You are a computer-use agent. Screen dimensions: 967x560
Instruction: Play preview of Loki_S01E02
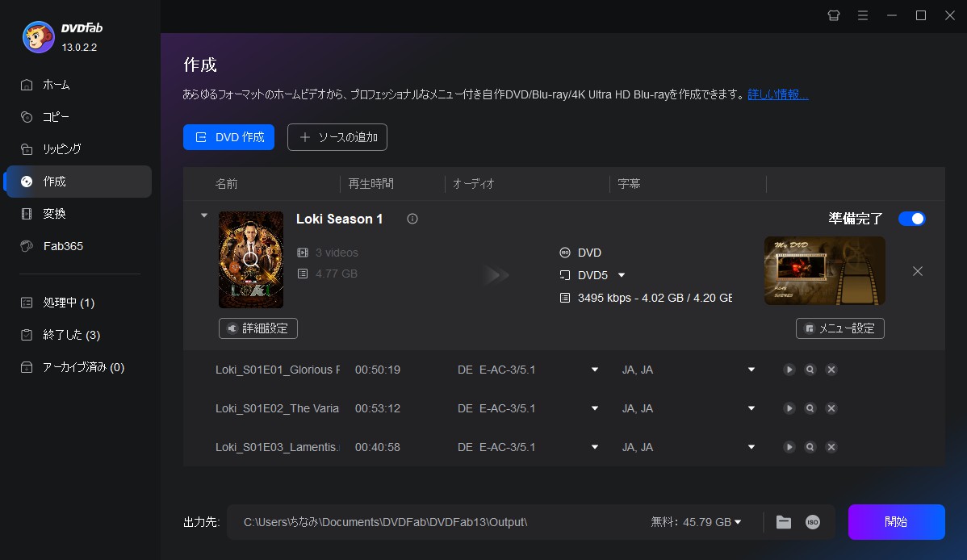tap(789, 408)
